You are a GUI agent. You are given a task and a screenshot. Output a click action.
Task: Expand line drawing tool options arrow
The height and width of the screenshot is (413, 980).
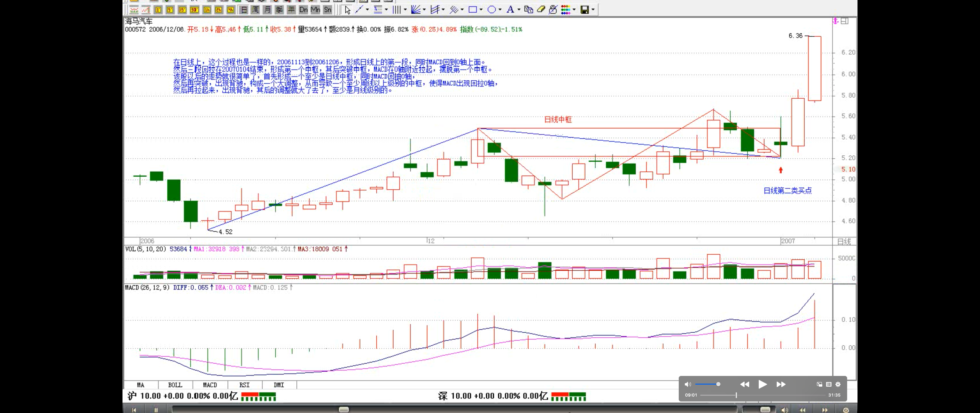click(x=367, y=10)
